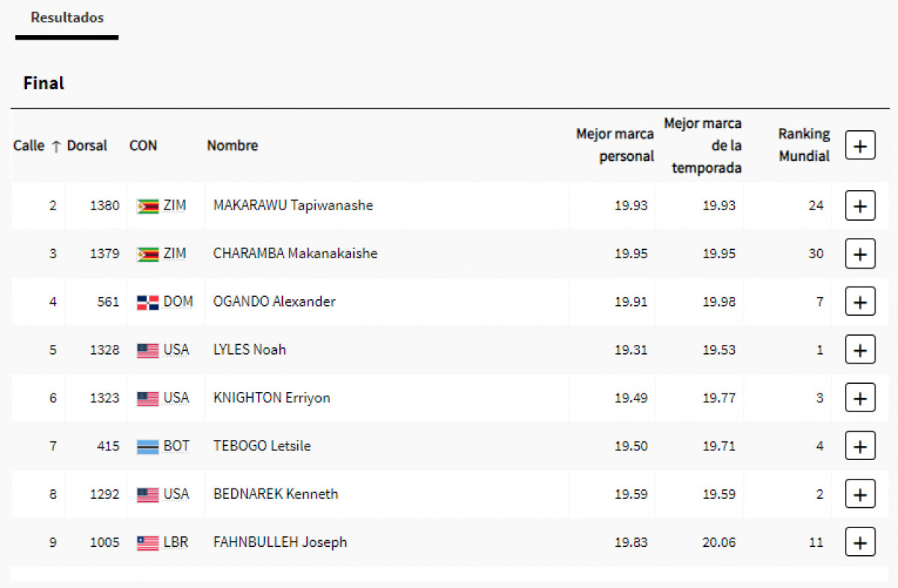
Task: Expand BEDNAREK Kenneth row details
Action: (x=860, y=494)
